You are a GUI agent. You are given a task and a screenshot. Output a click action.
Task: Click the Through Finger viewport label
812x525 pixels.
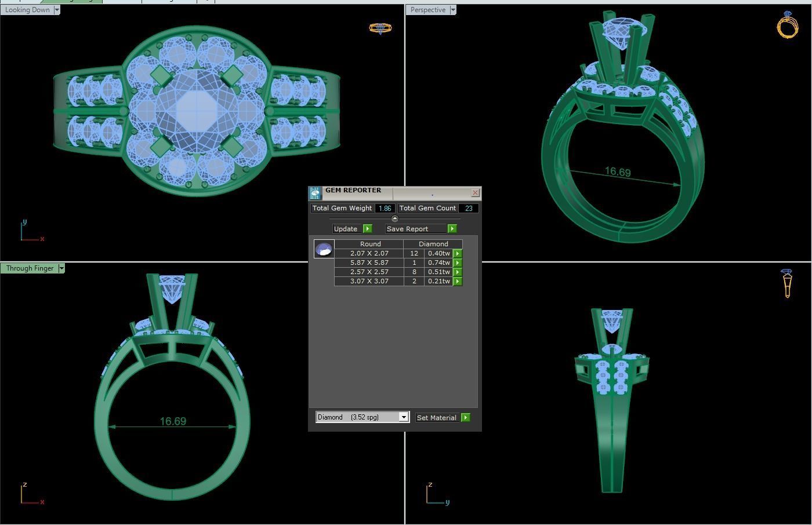click(30, 268)
